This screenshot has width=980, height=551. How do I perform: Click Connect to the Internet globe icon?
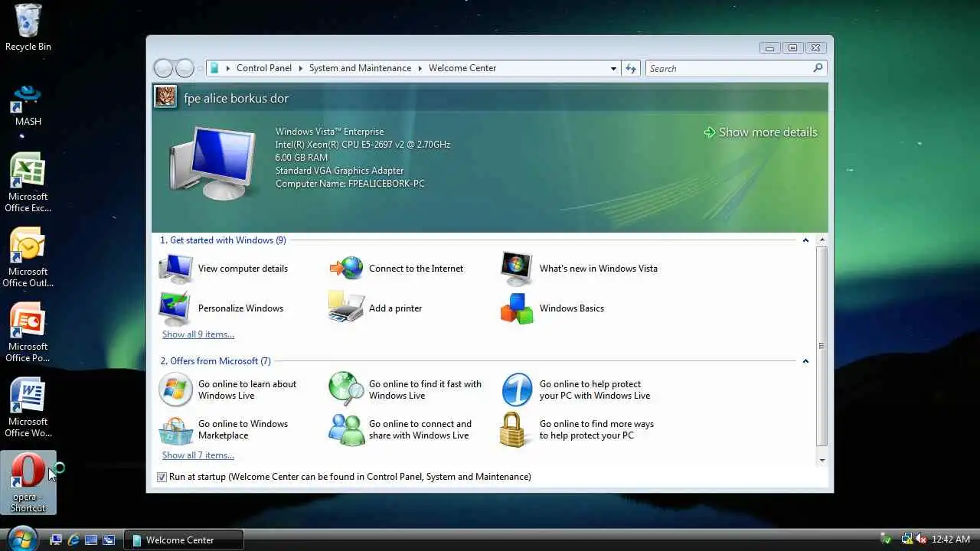click(x=347, y=269)
